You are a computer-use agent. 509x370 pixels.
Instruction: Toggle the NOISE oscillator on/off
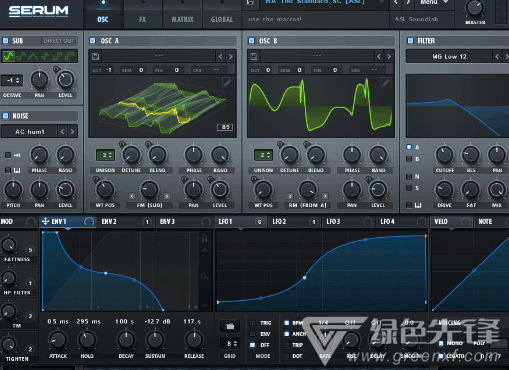(5, 116)
